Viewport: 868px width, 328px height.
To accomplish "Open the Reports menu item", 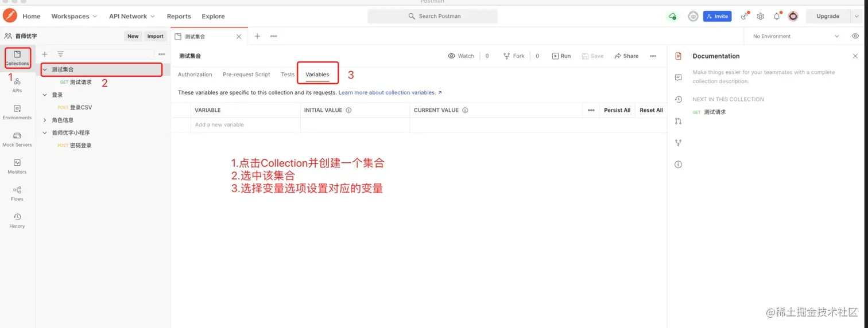I will point(179,16).
